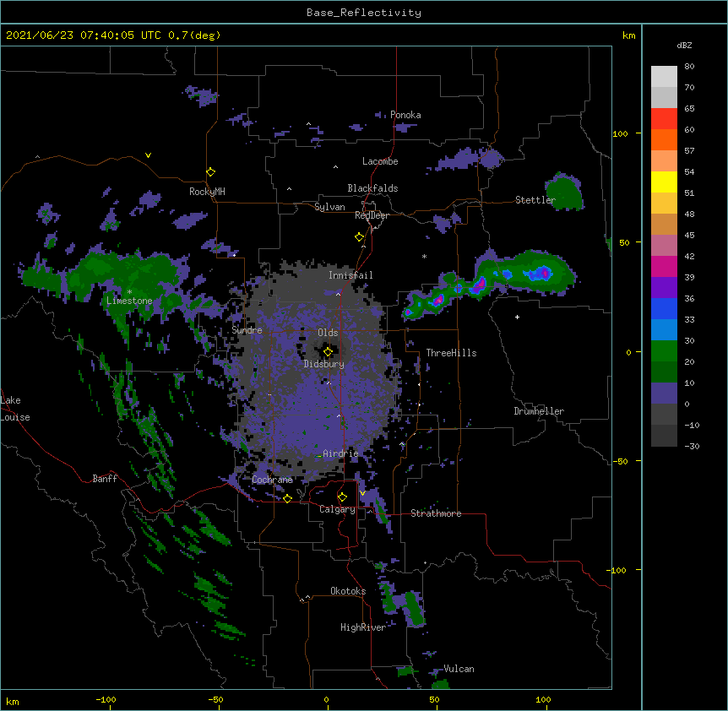The width and height of the screenshot is (728, 711).
Task: Click the Airdrie city label
Action: [340, 453]
